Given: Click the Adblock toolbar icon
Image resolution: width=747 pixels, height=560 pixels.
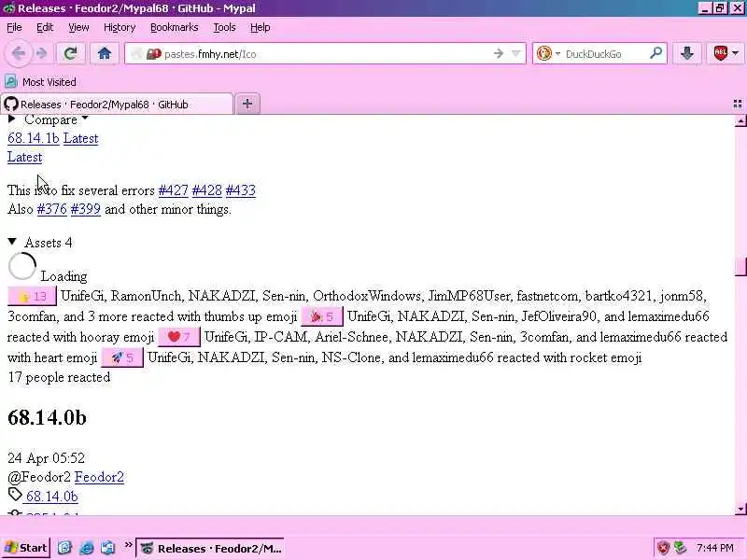Looking at the screenshot, I should pyautogui.click(x=720, y=53).
